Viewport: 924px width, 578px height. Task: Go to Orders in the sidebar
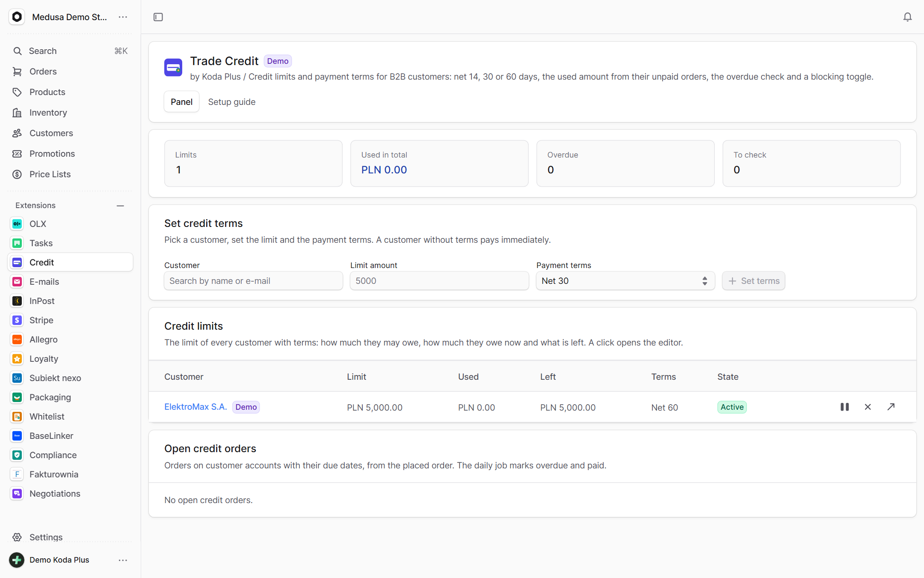[71, 72]
